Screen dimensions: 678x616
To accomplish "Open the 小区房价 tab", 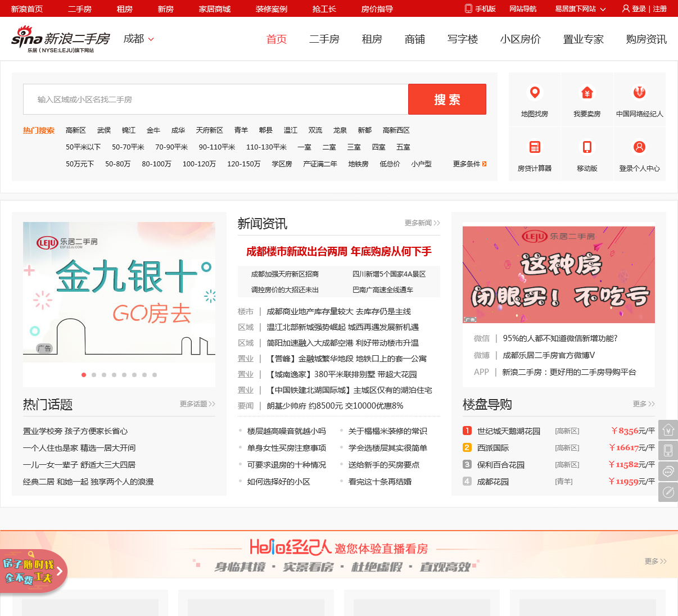I will click(521, 39).
